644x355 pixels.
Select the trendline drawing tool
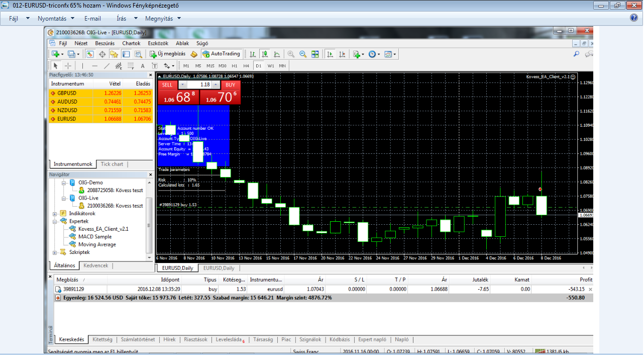[x=106, y=66]
